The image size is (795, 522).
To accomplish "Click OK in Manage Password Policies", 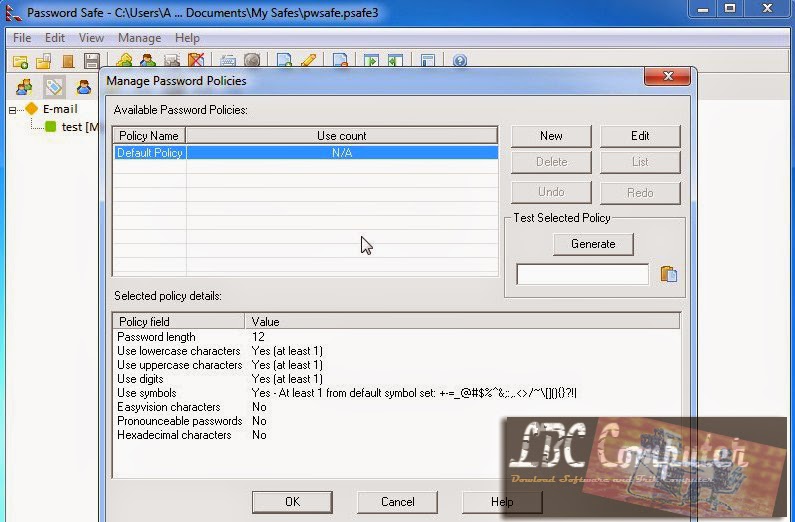I will [292, 502].
